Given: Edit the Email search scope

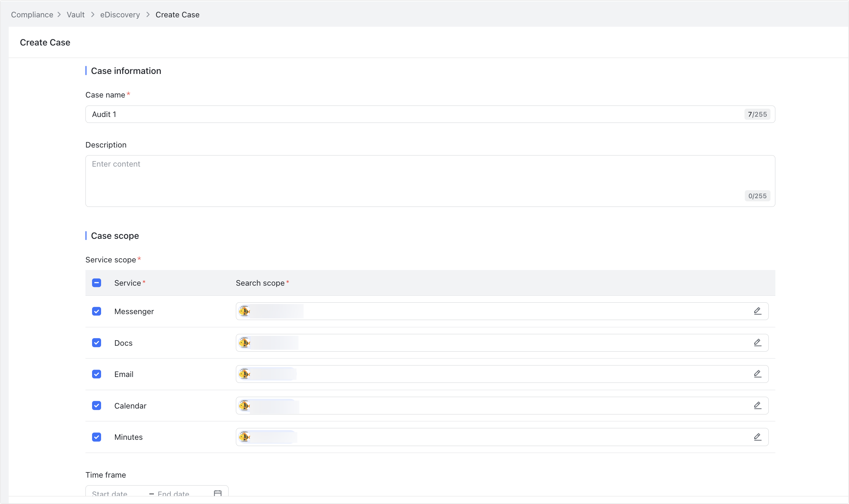Looking at the screenshot, I should coord(758,374).
